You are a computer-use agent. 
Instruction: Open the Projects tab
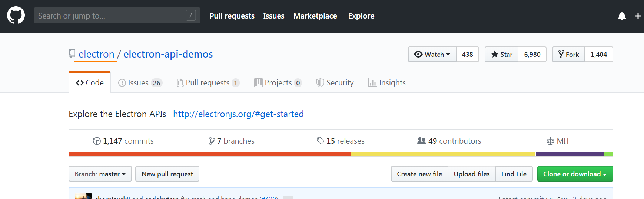[278, 83]
